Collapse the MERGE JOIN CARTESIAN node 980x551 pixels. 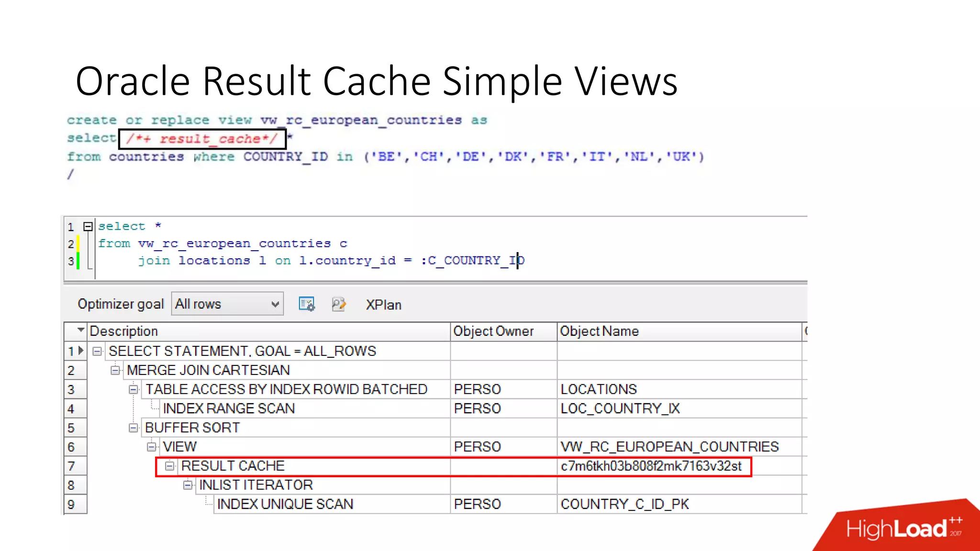tap(115, 370)
